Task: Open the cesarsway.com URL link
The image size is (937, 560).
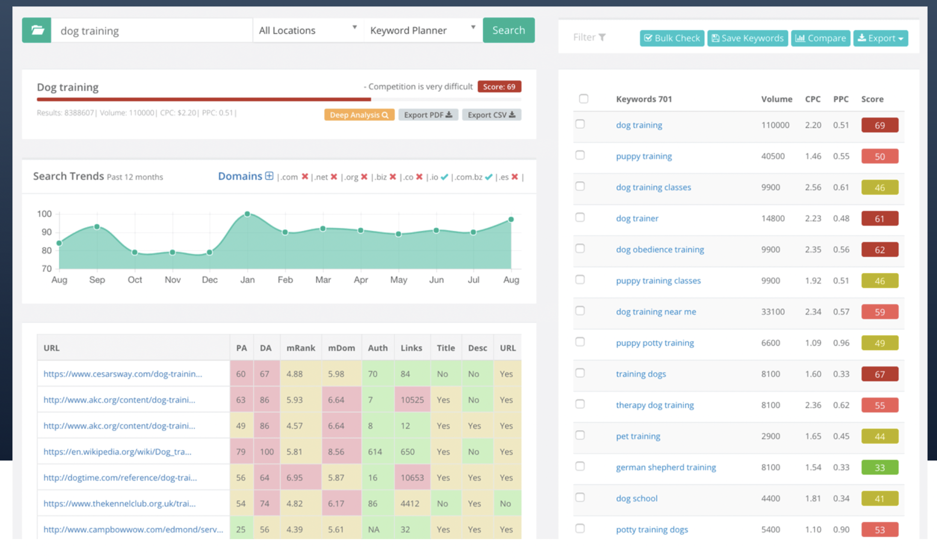Action: coord(123,374)
